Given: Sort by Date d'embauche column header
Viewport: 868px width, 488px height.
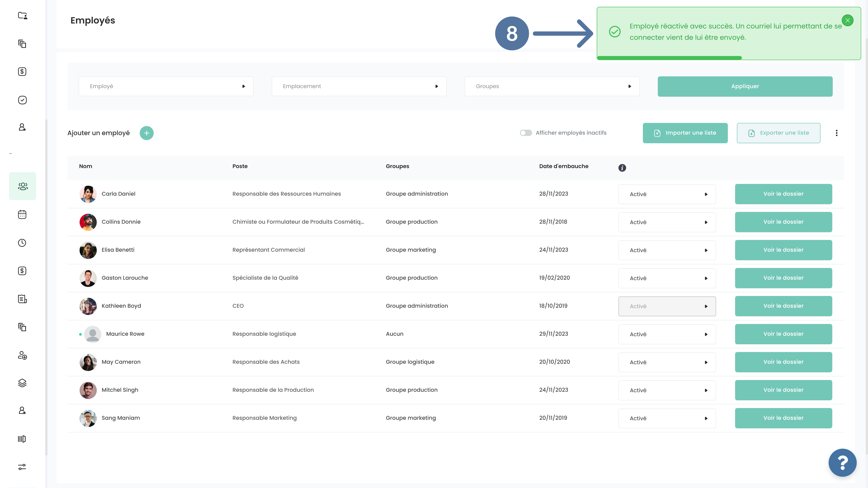Looking at the screenshot, I should (x=564, y=166).
